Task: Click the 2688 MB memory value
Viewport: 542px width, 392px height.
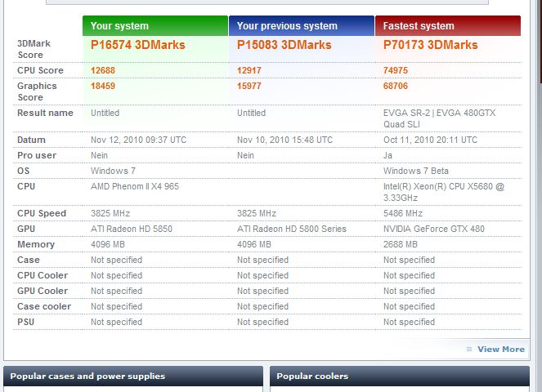Action: [x=401, y=244]
